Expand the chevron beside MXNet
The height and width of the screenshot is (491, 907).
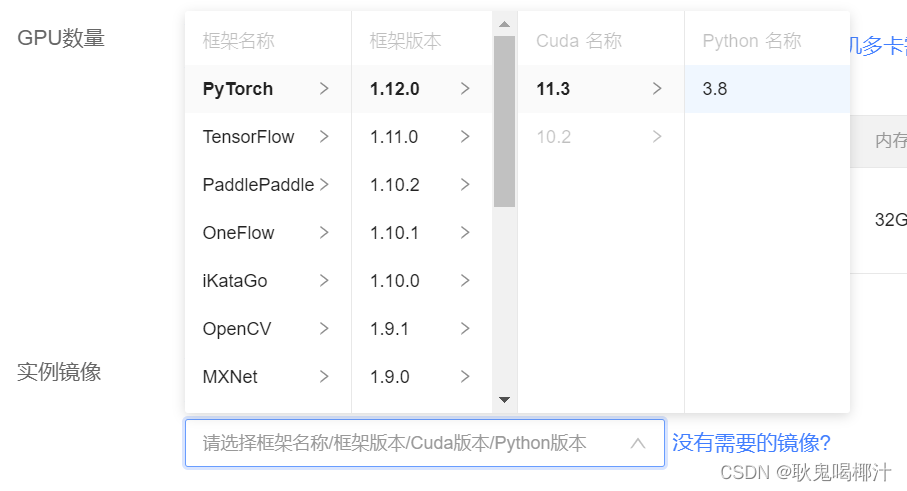(x=324, y=376)
